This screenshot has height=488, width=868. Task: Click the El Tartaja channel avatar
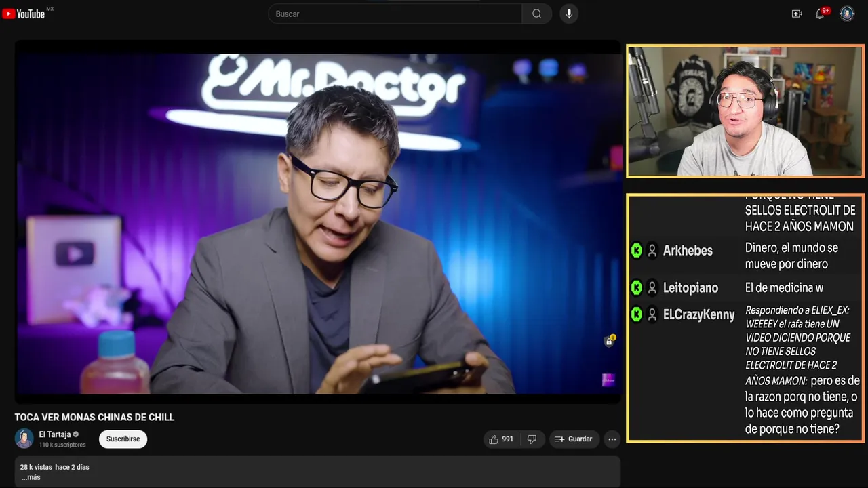(x=24, y=439)
